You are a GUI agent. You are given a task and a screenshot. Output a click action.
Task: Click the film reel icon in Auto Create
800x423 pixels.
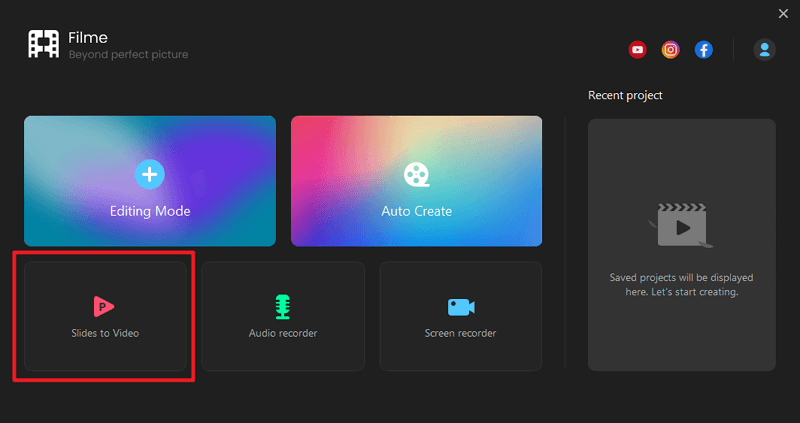(417, 175)
